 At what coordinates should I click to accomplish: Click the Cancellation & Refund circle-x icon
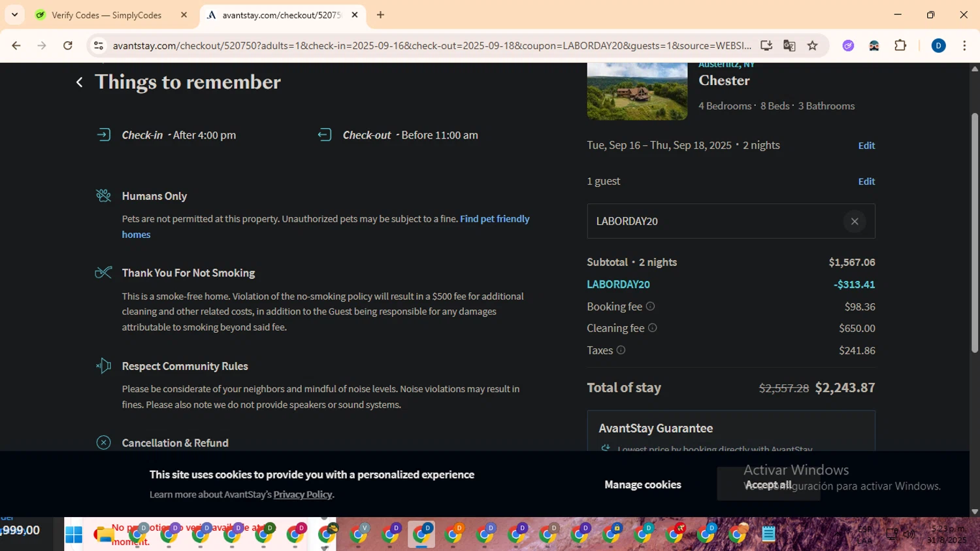(103, 442)
